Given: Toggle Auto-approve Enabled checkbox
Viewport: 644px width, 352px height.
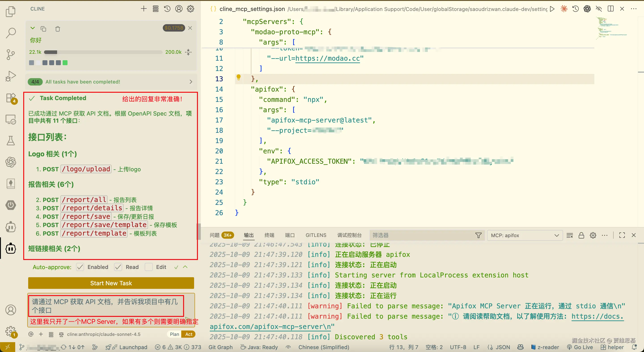Looking at the screenshot, I should point(80,267).
